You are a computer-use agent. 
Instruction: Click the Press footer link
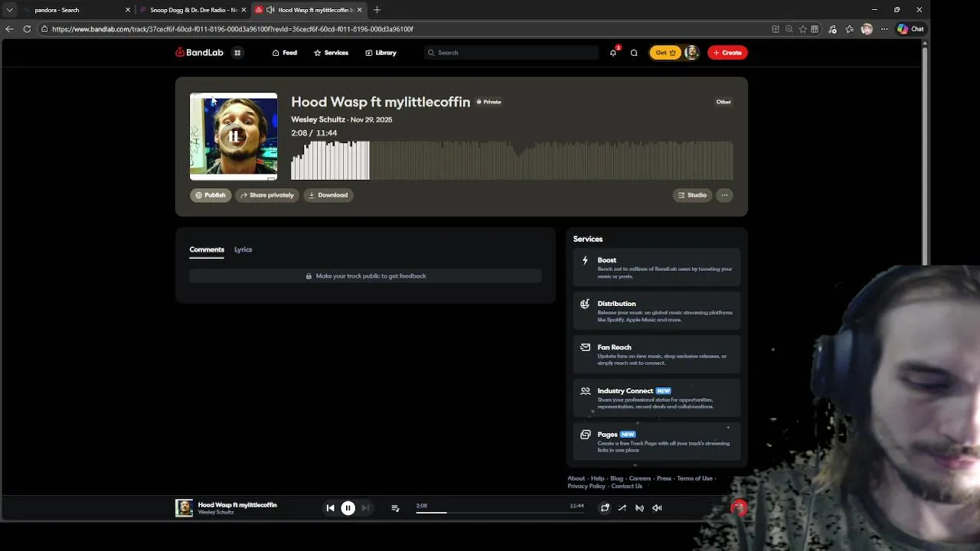point(664,478)
